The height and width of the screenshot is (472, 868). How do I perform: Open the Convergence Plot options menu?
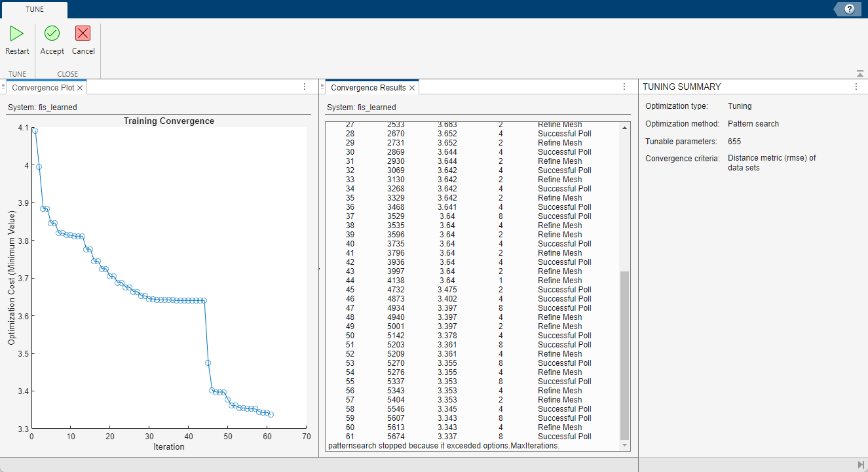pyautogui.click(x=304, y=87)
